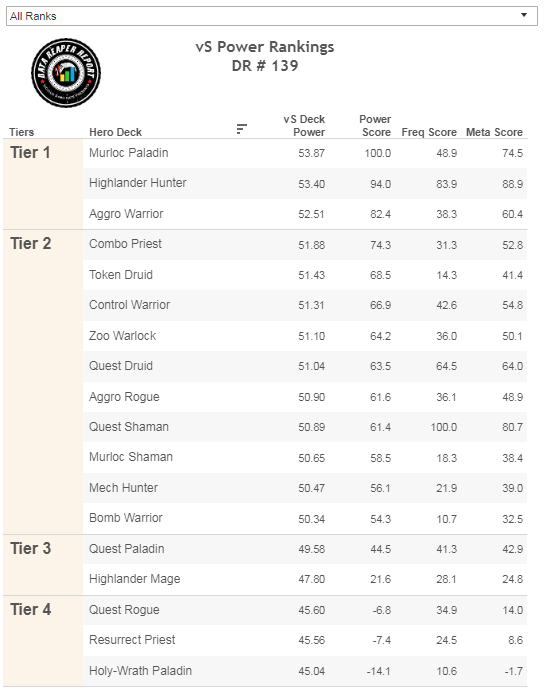This screenshot has height=695, width=547.
Task: Select the Murloc Paladin deck row
Action: point(305,153)
